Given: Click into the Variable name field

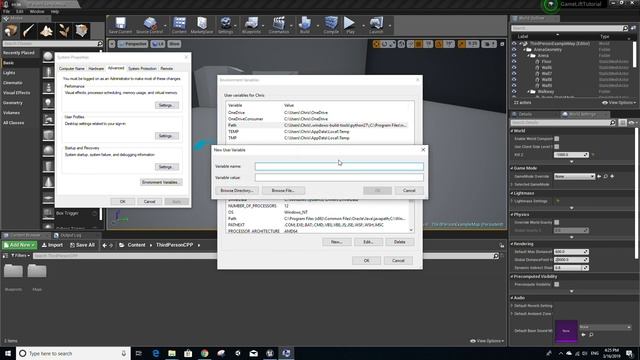Looking at the screenshot, I should click(x=339, y=167).
